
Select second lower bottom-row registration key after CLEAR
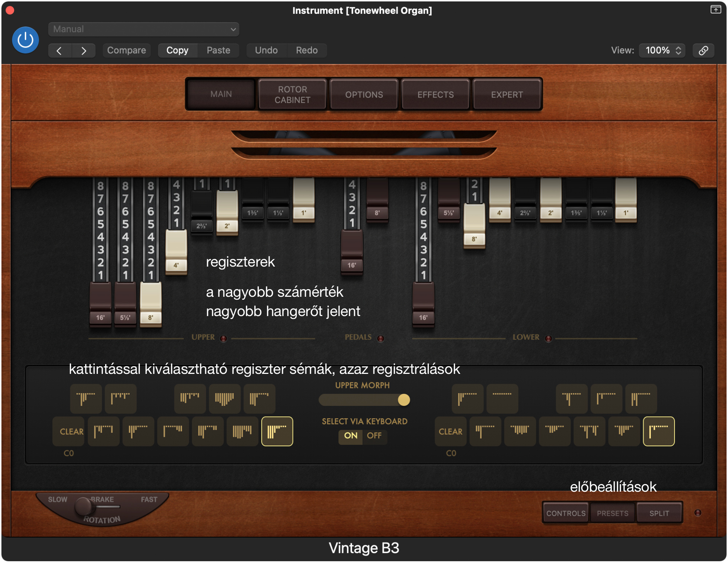(520, 431)
